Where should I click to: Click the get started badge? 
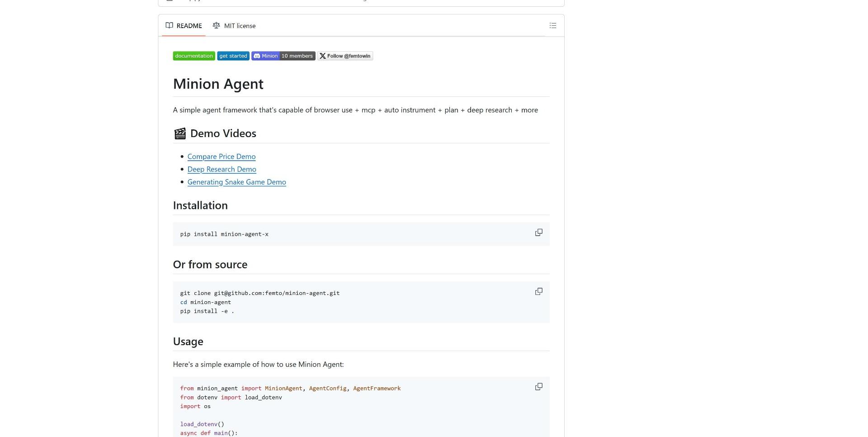233,56
